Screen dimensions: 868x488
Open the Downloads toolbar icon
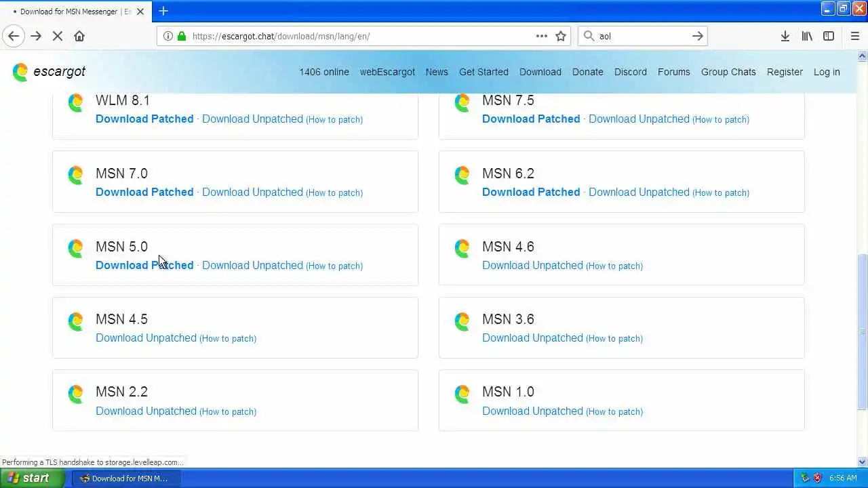click(785, 36)
